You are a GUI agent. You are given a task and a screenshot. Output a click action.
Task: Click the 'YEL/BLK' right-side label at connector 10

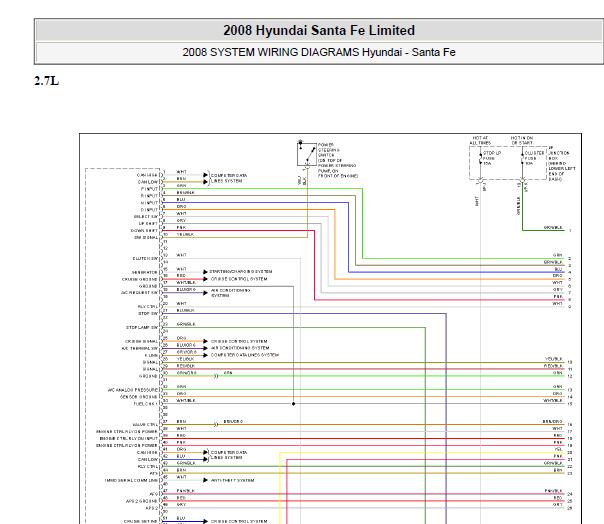(x=554, y=359)
